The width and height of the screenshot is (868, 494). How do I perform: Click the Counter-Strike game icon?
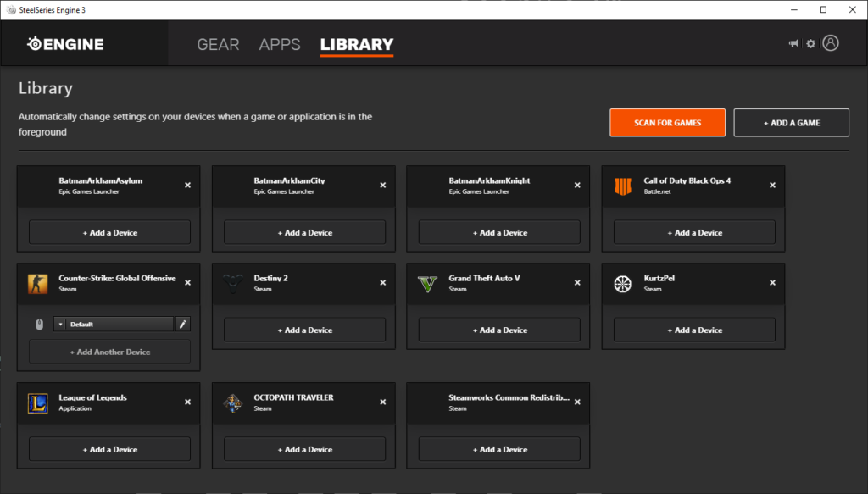[37, 284]
